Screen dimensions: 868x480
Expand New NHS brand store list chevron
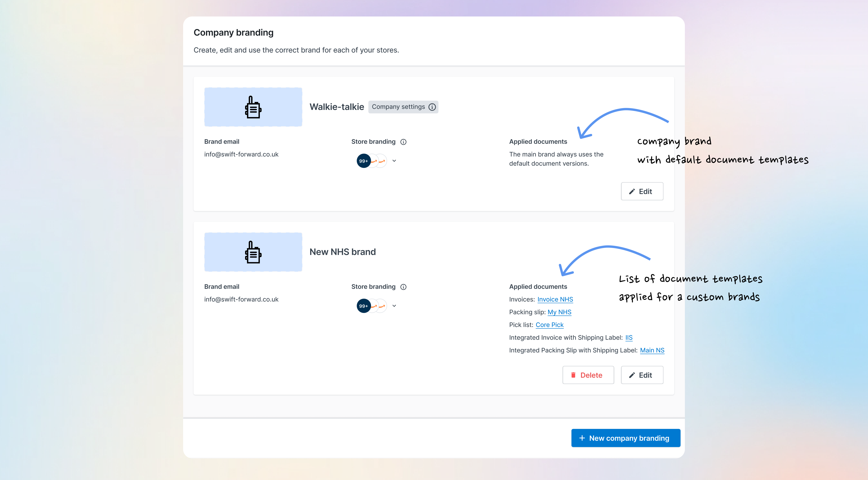point(394,306)
